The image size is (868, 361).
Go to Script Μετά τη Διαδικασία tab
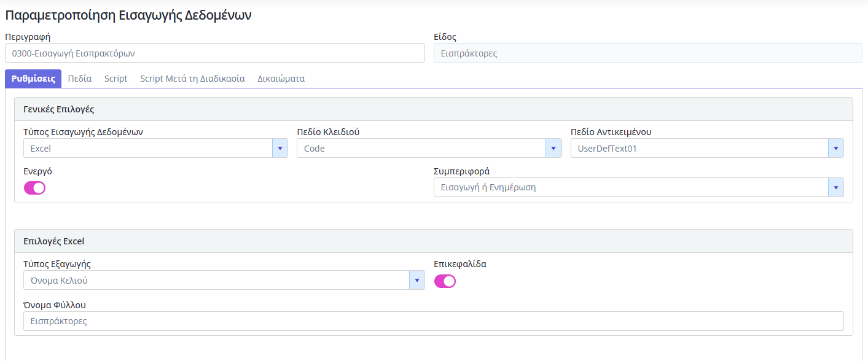coord(192,79)
